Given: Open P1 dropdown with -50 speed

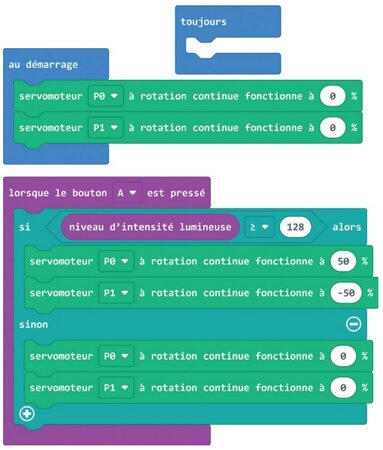Looking at the screenshot, I should (116, 293).
